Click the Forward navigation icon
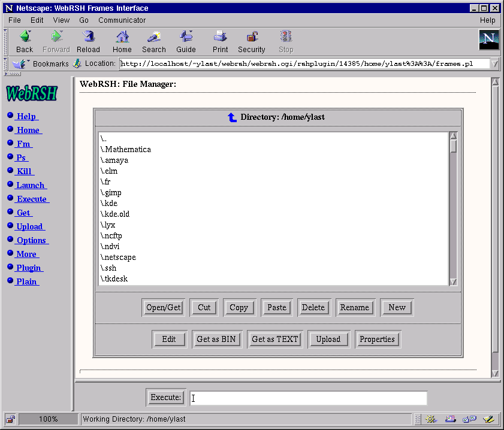Image resolution: width=504 pixels, height=430 pixels. tap(56, 37)
